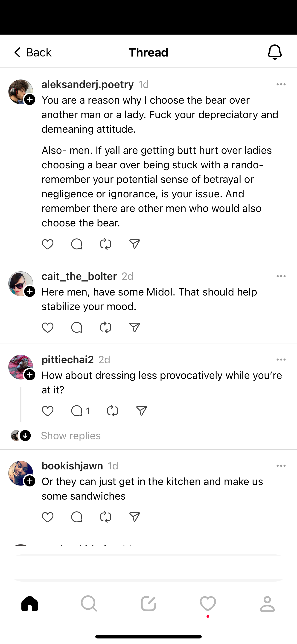Follow cait_the_bolter via avatar plus badge
Image resolution: width=297 pixels, height=644 pixels.
pos(30,292)
